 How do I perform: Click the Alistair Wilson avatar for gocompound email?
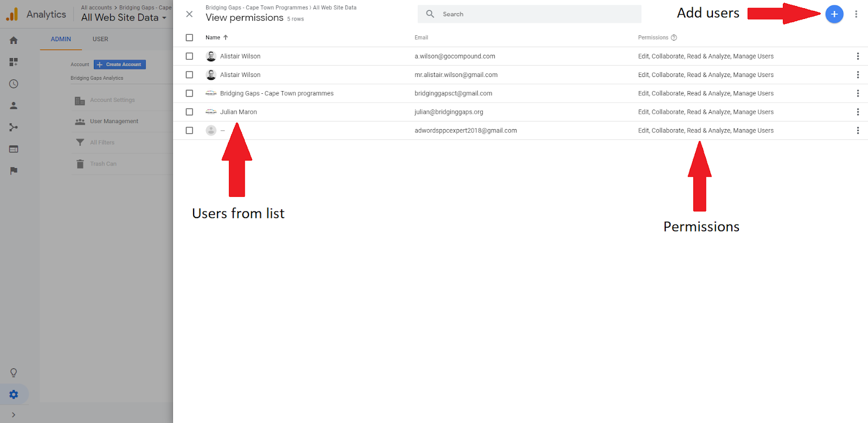point(211,56)
